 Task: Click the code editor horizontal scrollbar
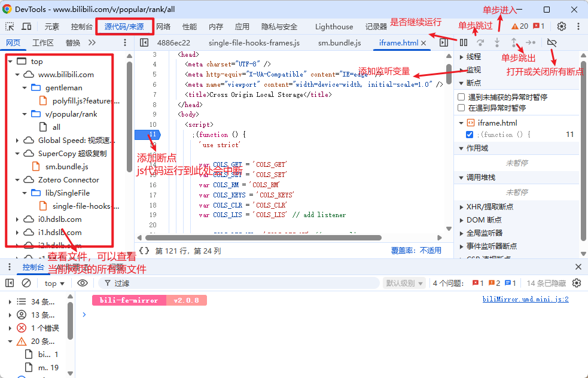click(263, 238)
